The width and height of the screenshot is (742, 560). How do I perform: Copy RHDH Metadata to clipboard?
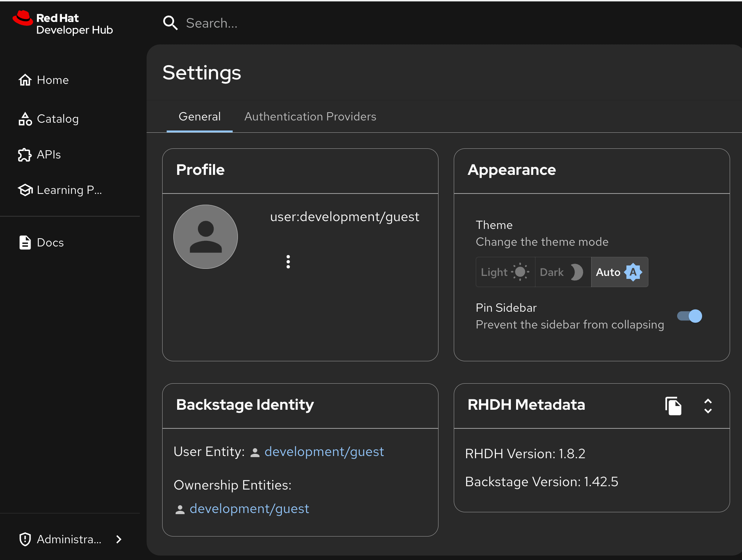click(673, 406)
